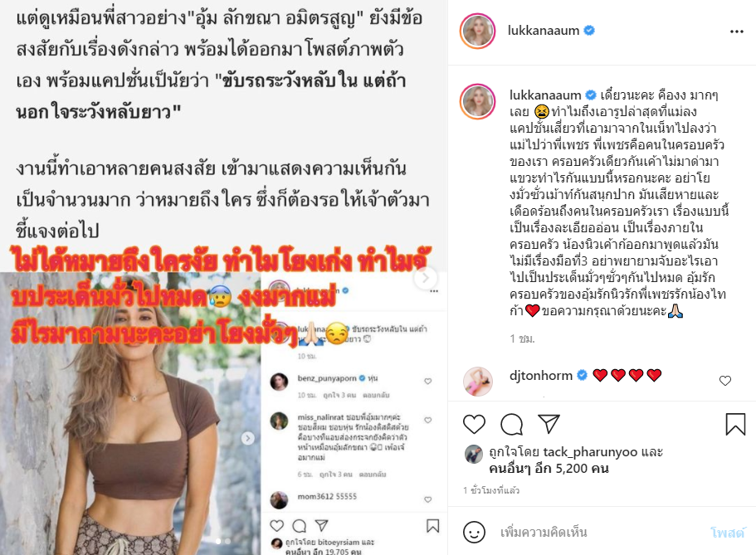Open the three dots options menu

click(737, 32)
